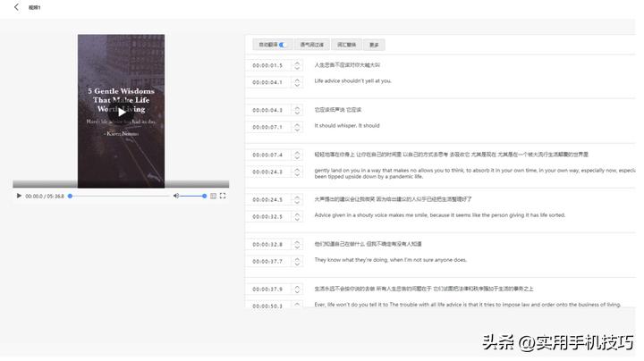Click the start time field 00:00:07.4
Image resolution: width=644 pixels, height=361 pixels.
(269, 155)
